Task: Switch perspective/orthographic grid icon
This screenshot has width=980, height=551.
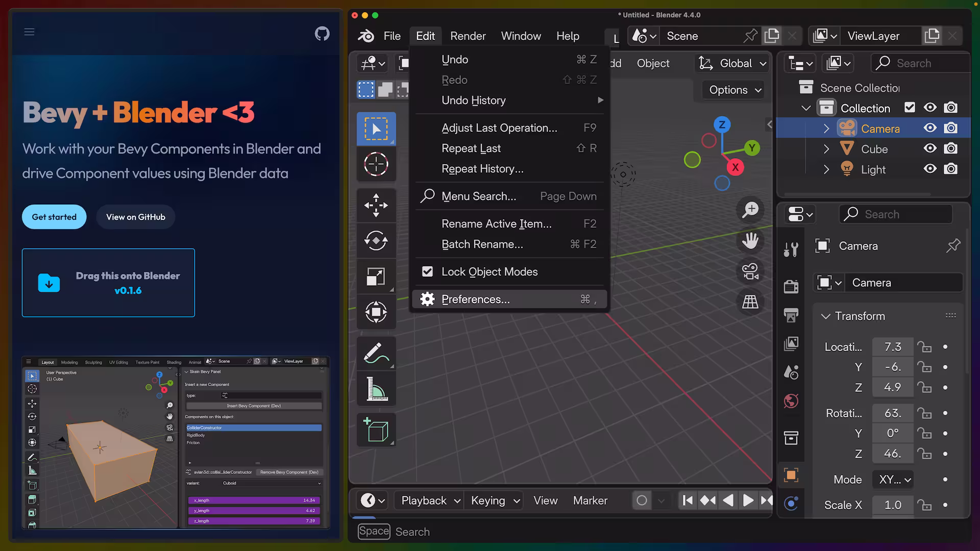Action: point(750,302)
